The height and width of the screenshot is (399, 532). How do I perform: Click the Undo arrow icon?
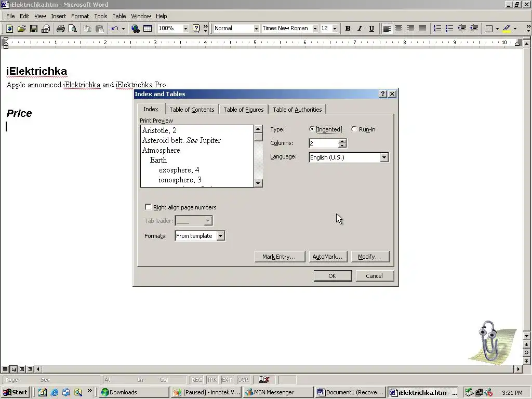(115, 29)
